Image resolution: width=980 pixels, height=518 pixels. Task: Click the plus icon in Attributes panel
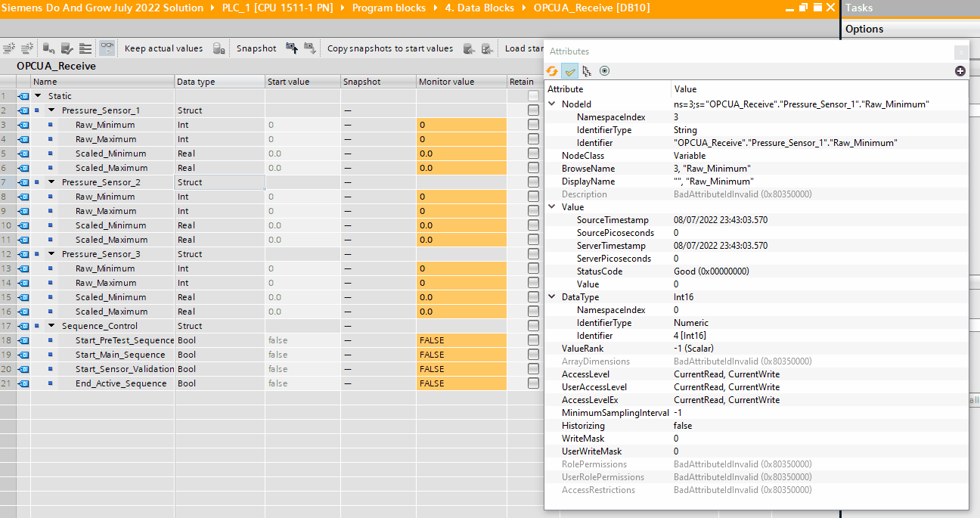960,71
